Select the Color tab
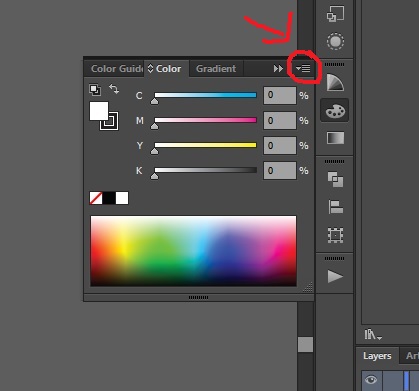 (169, 69)
